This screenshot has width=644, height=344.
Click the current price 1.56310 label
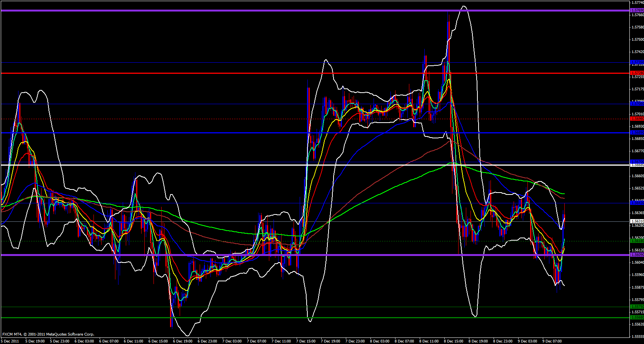(637, 221)
